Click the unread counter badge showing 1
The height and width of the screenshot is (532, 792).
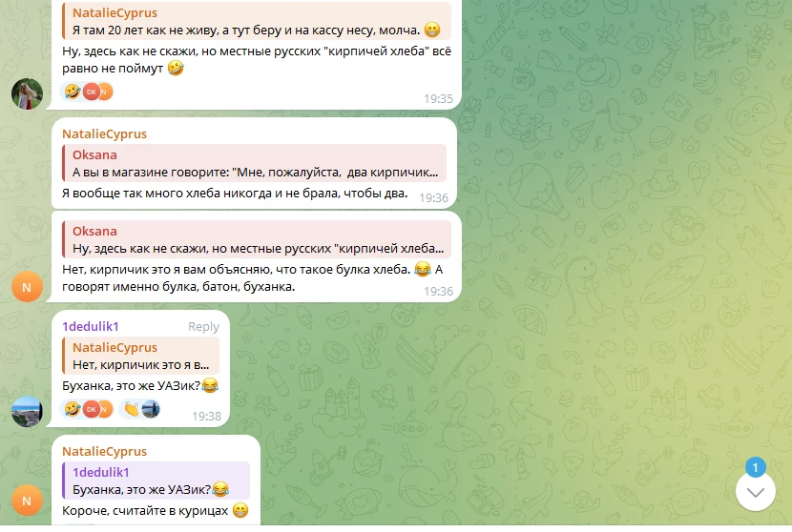[755, 467]
